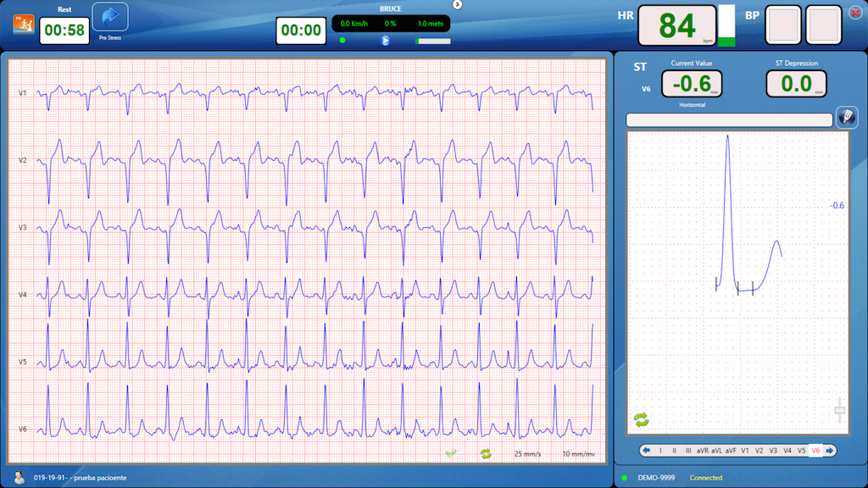The image size is (868, 488).
Task: Select lead V1 in lead selector
Action: [x=745, y=451]
